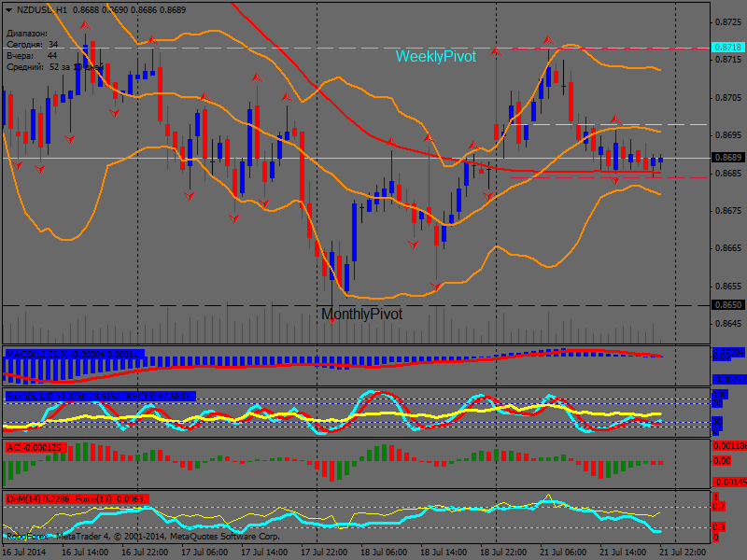Click the NZDUSD H1 chart title text
The image size is (747, 560).
(x=43, y=7)
